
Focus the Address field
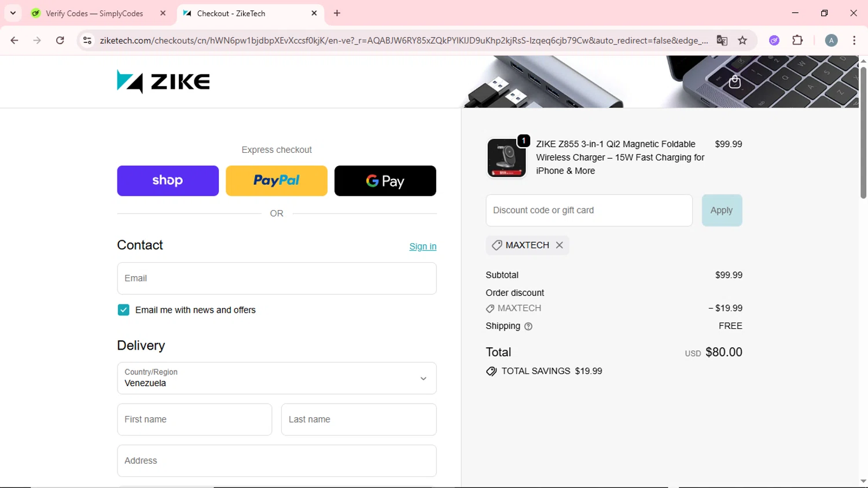pyautogui.click(x=277, y=461)
